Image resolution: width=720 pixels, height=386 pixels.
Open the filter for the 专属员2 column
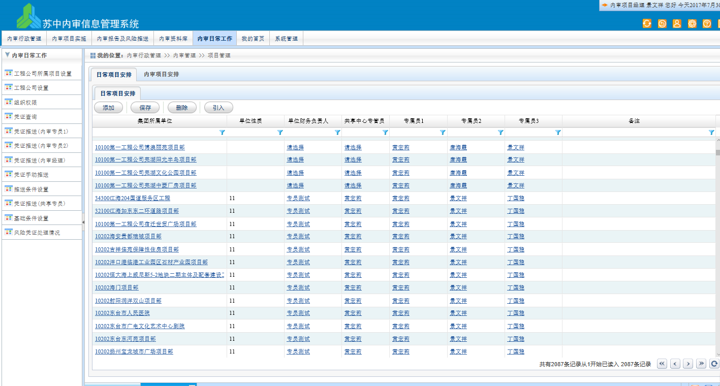click(x=501, y=132)
